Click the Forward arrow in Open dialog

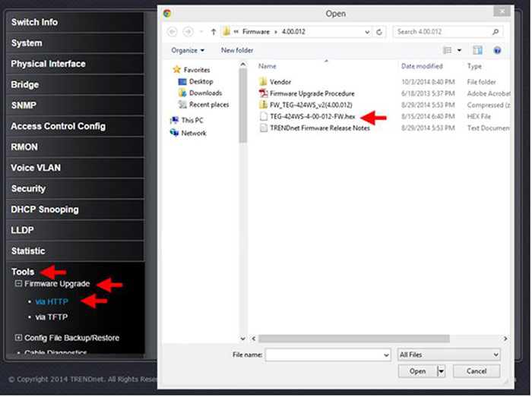(188, 32)
